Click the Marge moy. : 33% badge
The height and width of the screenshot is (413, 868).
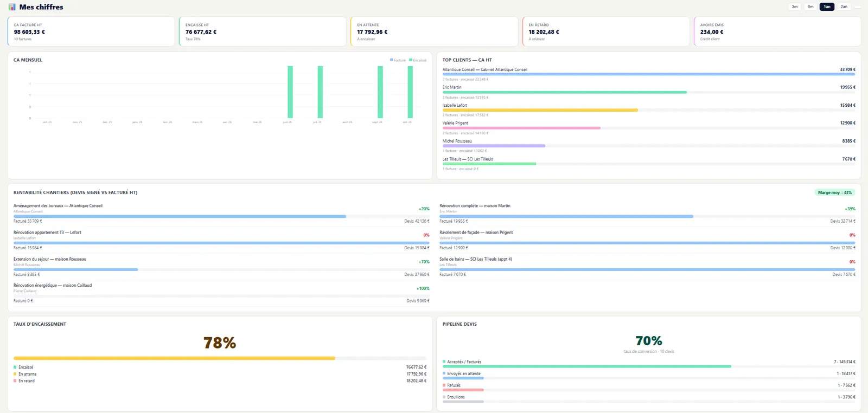[835, 192]
